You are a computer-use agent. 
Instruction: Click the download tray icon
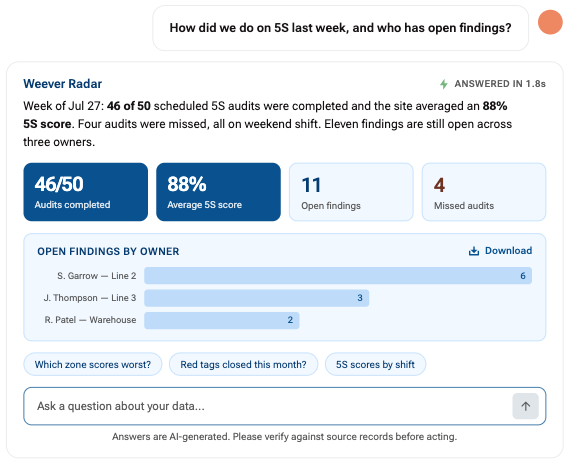(474, 251)
